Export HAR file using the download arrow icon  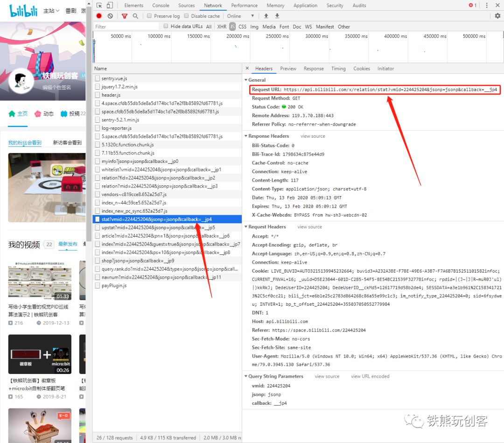(277, 15)
